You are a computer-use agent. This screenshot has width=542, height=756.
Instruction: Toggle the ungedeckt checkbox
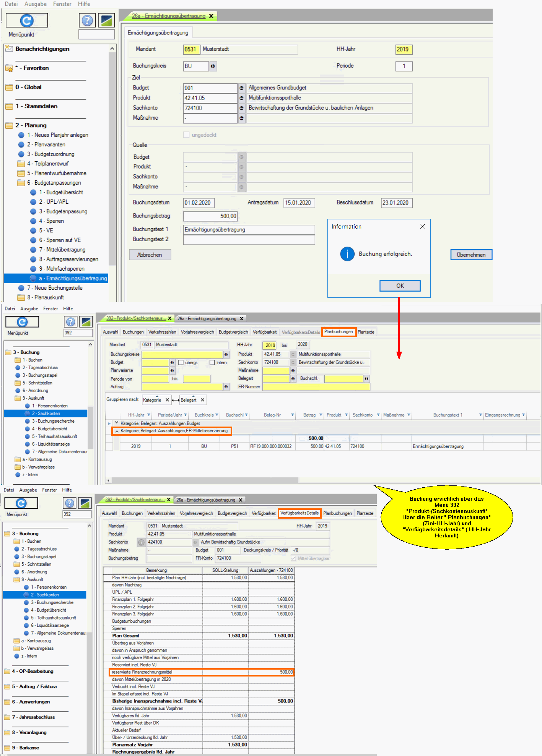coord(186,135)
